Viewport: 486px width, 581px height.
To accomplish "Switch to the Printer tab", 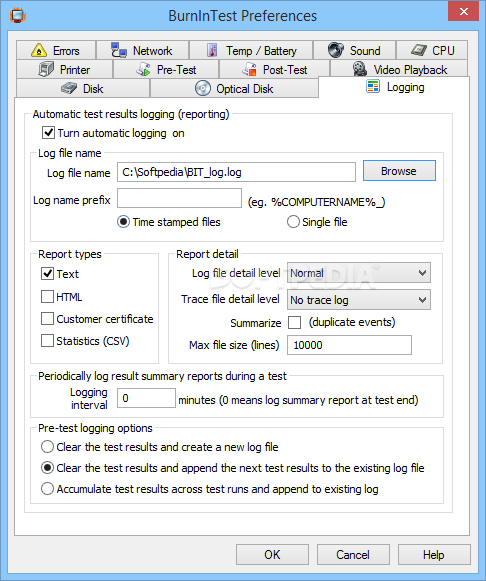I will coord(64,69).
